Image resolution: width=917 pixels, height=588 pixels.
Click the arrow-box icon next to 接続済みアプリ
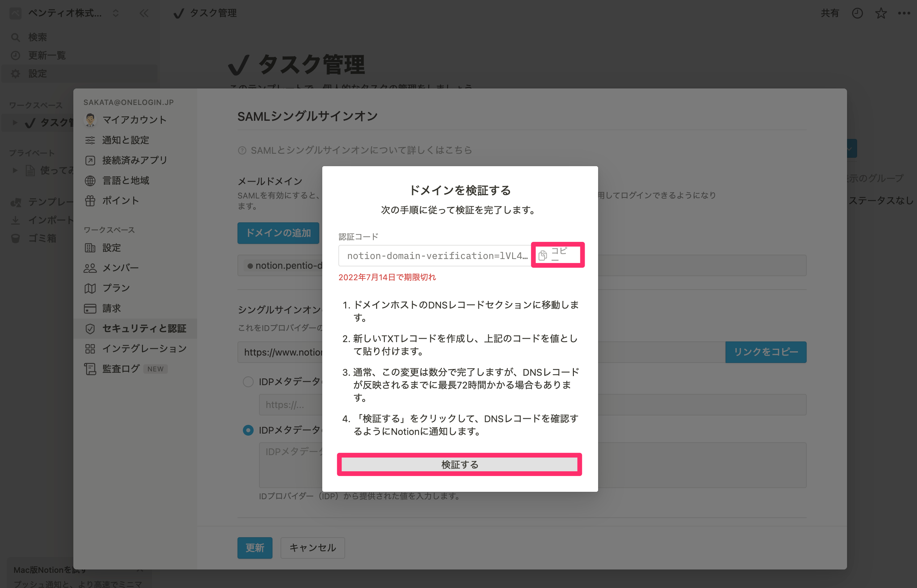click(90, 160)
